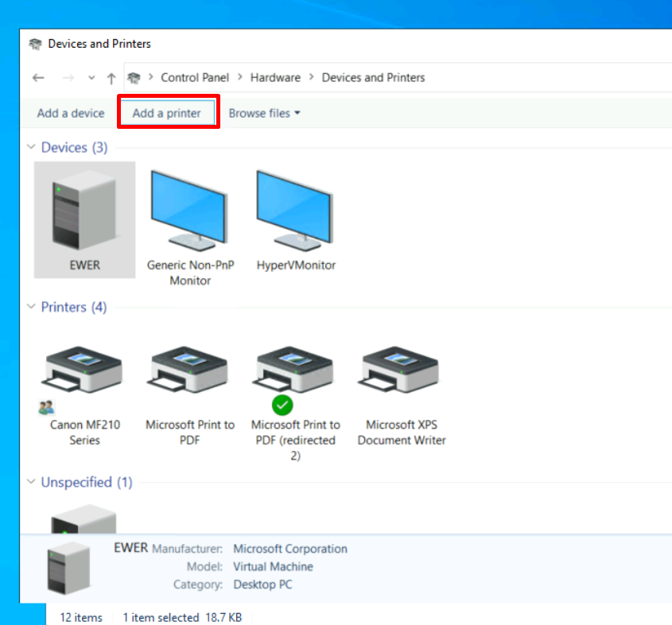The height and width of the screenshot is (625, 672).
Task: Click the Category label in details pane
Action: [198, 584]
